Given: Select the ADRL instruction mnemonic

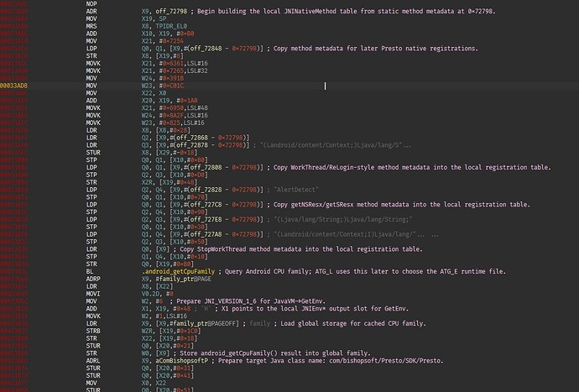Looking at the screenshot, I should [x=93, y=361].
